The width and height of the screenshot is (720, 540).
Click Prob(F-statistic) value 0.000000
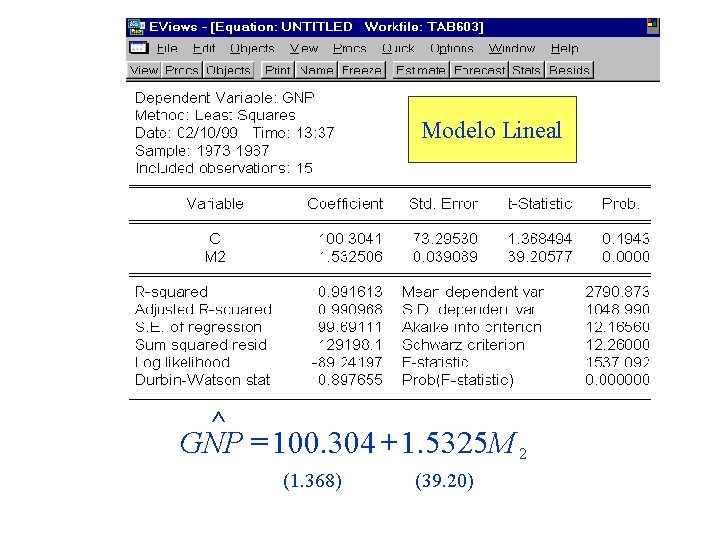point(618,380)
